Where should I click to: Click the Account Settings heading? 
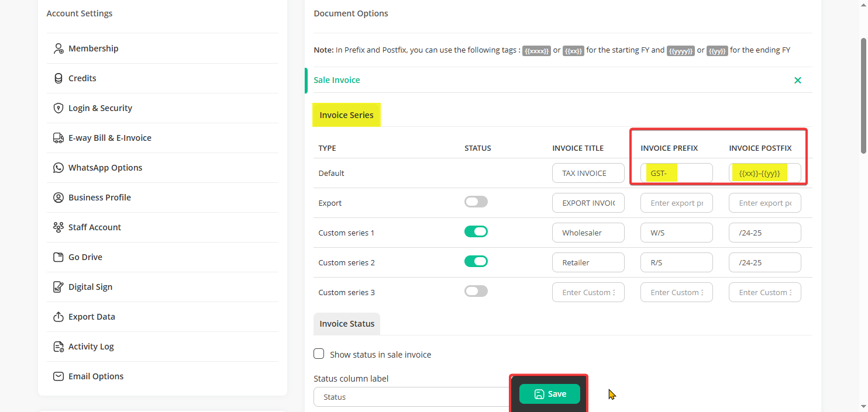coord(80,13)
